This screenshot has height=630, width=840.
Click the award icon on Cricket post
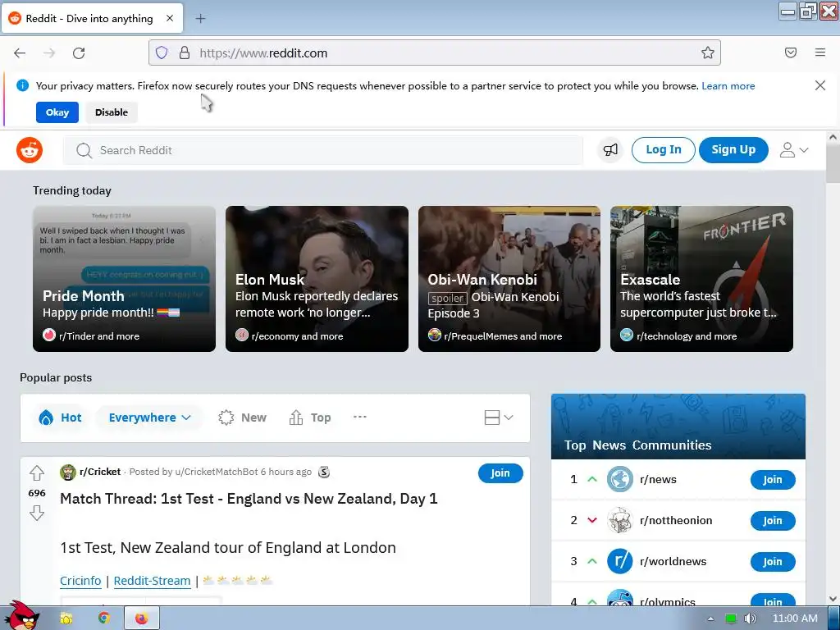(323, 472)
